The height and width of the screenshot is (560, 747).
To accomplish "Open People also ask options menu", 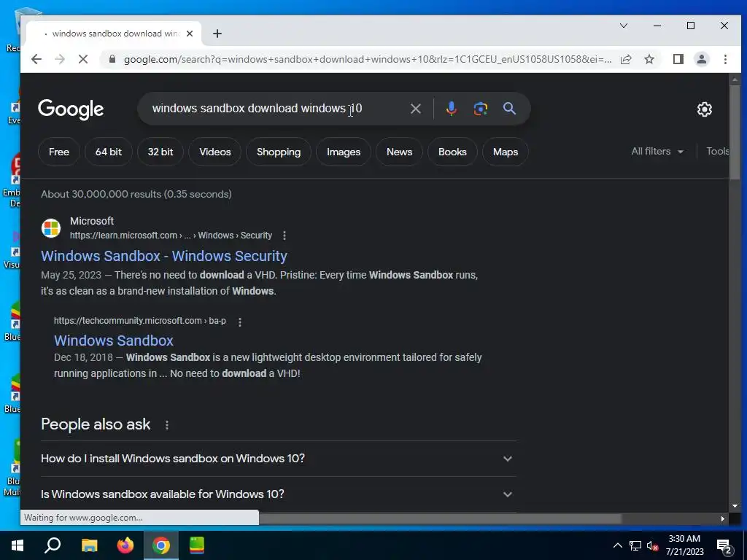I will pos(167,425).
